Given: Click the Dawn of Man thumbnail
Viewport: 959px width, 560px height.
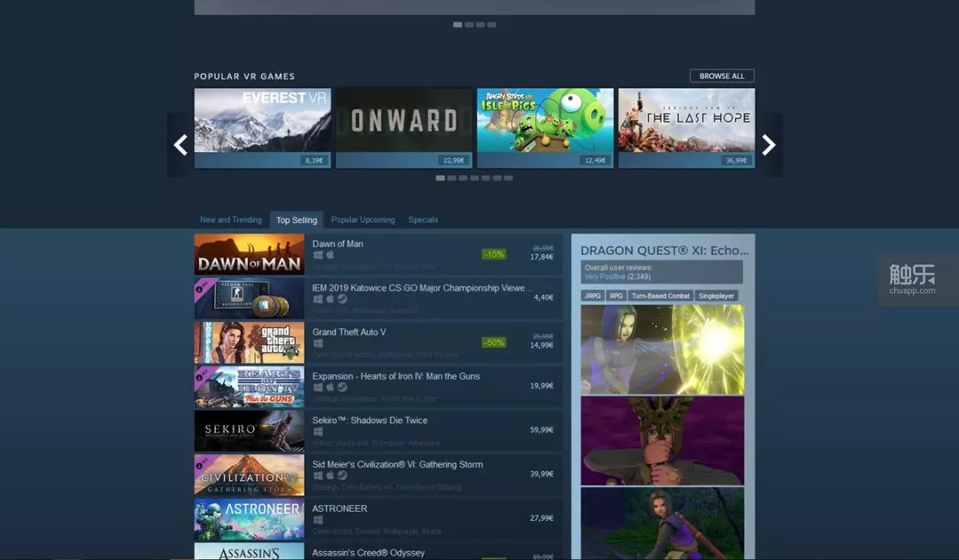Looking at the screenshot, I should click(249, 255).
